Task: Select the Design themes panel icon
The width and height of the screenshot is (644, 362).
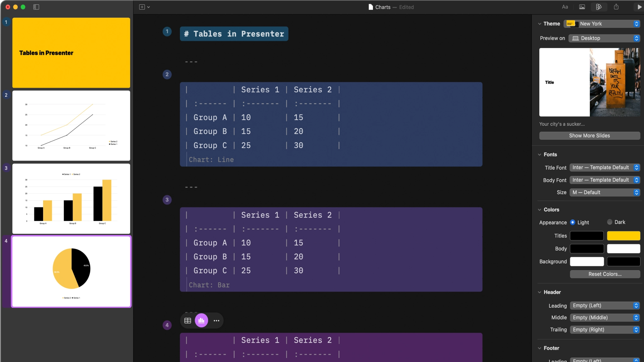Action: pos(598,7)
